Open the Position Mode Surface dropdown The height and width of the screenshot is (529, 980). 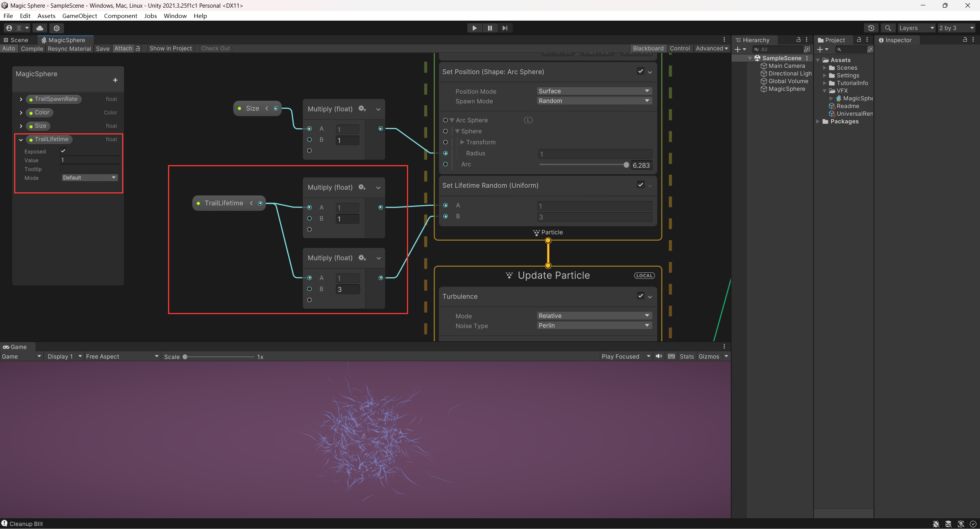coord(594,91)
